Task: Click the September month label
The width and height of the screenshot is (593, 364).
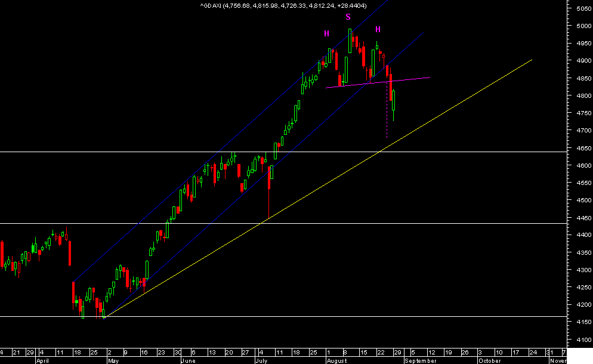Action: (x=421, y=360)
